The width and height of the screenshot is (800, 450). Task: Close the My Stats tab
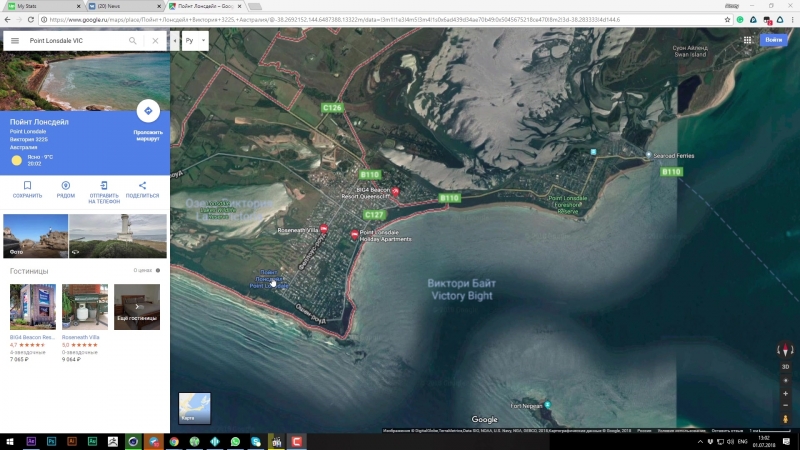(79, 6)
